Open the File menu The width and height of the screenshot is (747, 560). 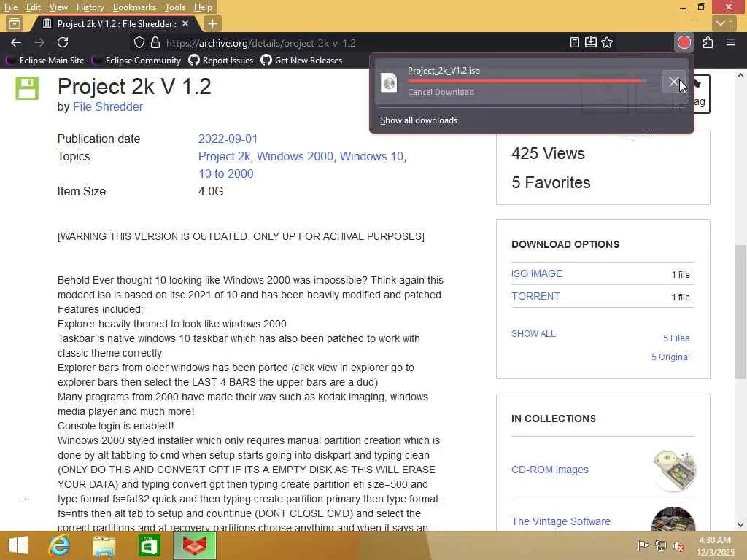coord(10,7)
